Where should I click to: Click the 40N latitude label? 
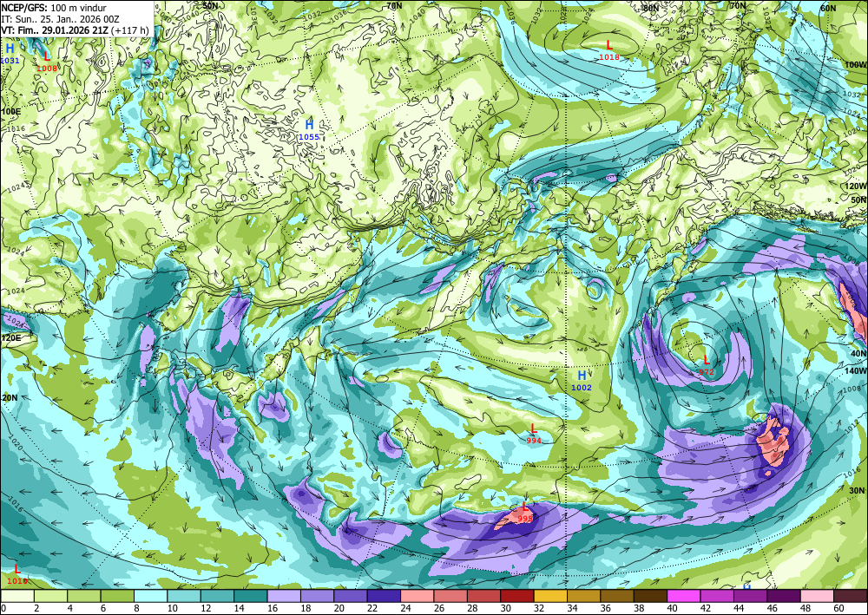[x=859, y=353]
